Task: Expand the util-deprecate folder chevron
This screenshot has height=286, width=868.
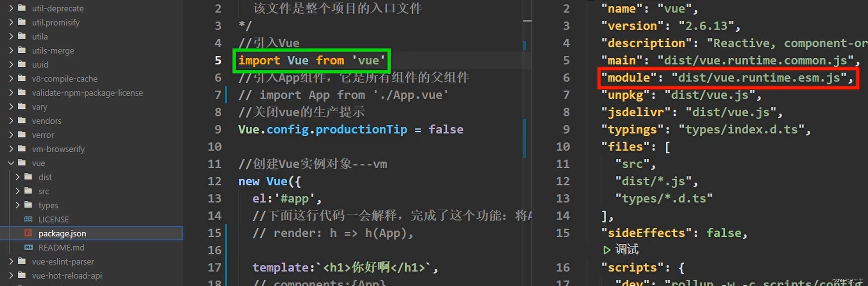Action: pos(11,8)
